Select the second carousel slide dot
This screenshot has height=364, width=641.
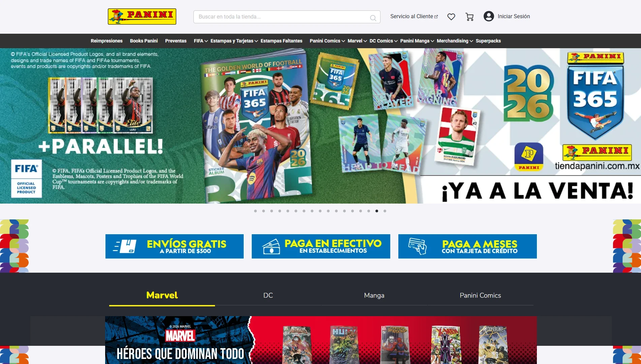pos(264,211)
